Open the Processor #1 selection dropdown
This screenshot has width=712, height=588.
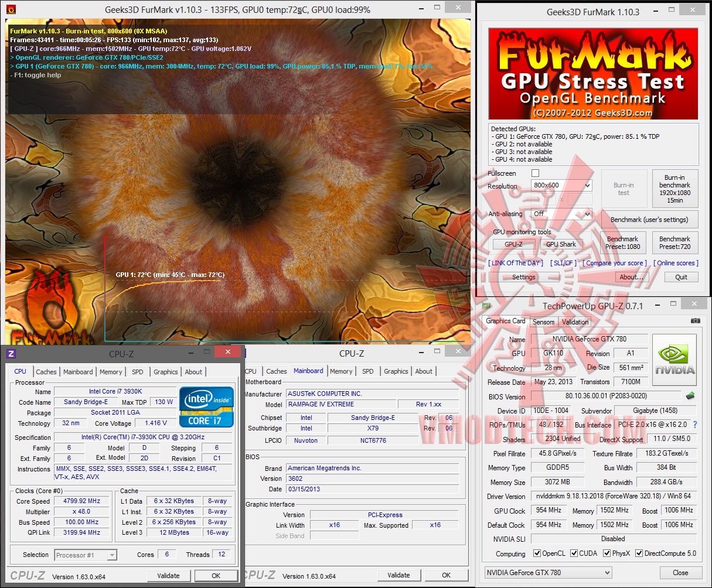(x=86, y=555)
